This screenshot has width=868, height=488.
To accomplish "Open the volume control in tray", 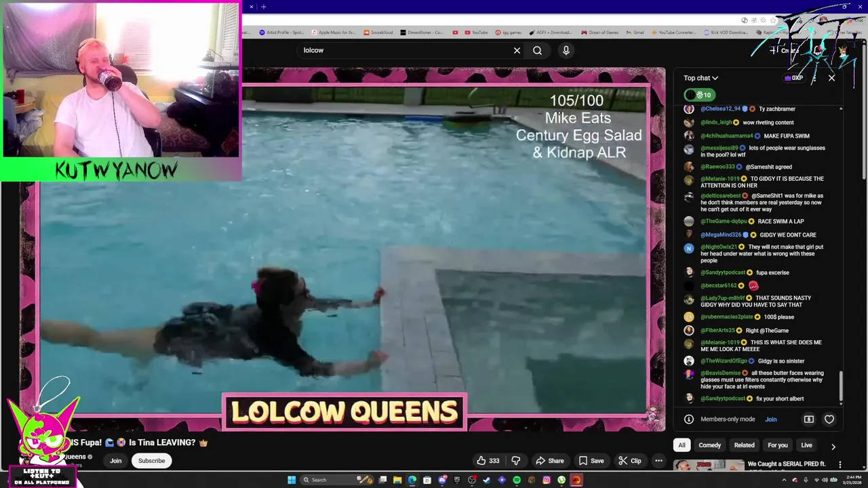I will point(825,480).
